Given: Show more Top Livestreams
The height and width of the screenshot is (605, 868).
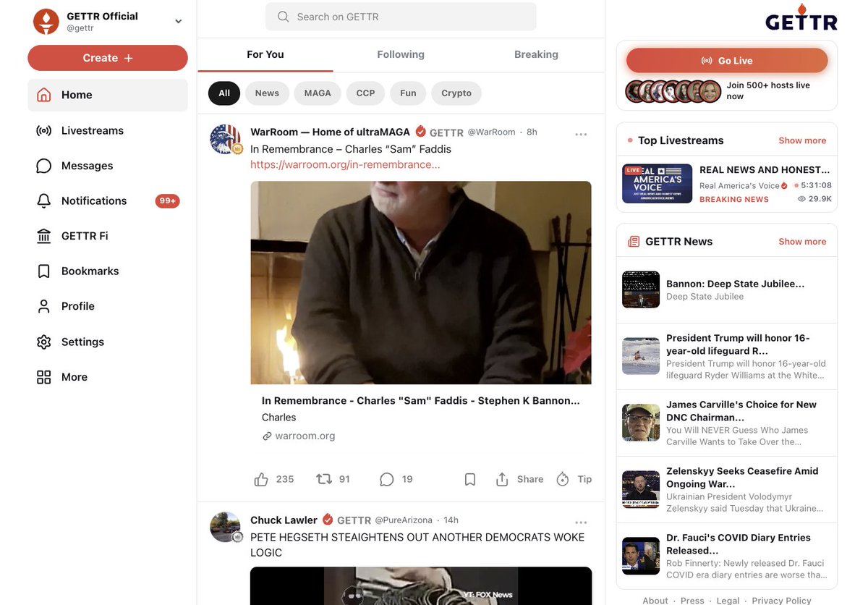Looking at the screenshot, I should coord(802,140).
